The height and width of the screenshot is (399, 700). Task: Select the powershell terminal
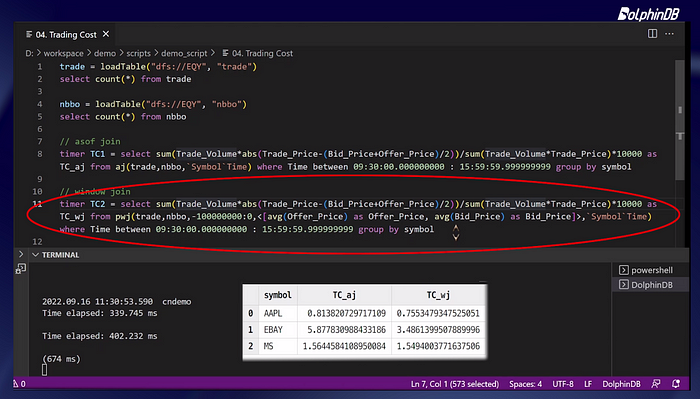coord(651,270)
